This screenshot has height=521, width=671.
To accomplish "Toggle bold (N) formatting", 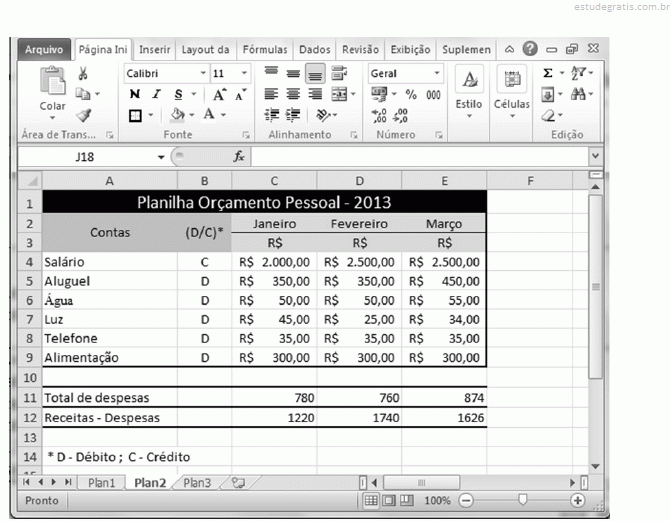I will tap(134, 94).
